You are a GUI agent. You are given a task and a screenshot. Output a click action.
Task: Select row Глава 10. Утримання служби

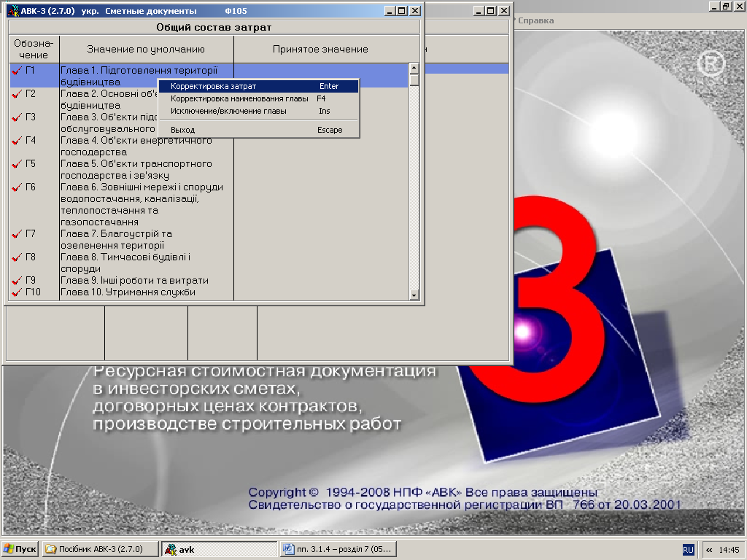(209, 292)
